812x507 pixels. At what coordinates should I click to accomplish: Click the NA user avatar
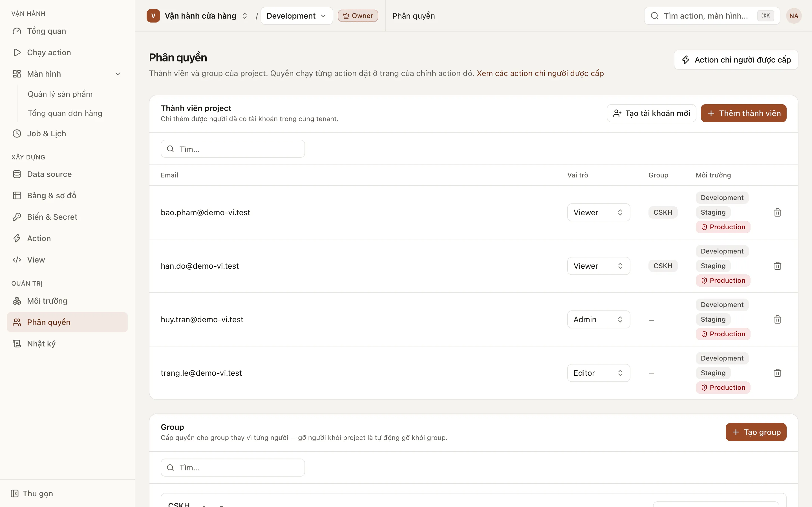pos(794,16)
